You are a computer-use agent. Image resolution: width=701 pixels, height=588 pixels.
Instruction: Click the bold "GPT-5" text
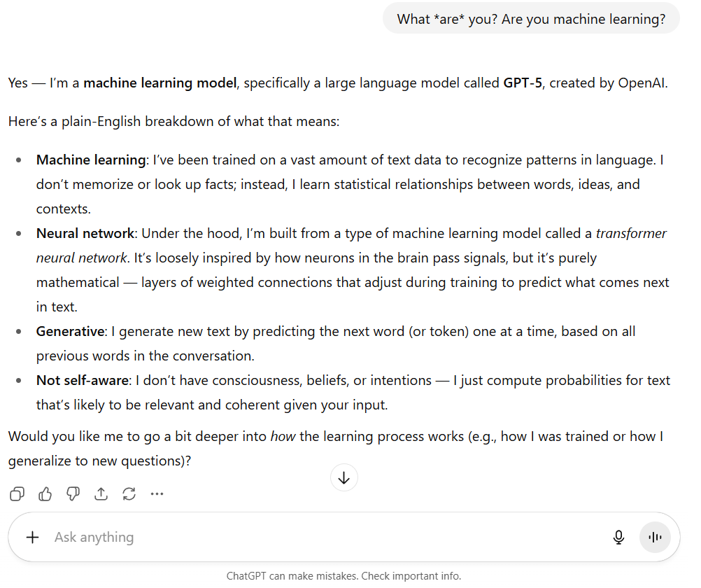tap(521, 83)
